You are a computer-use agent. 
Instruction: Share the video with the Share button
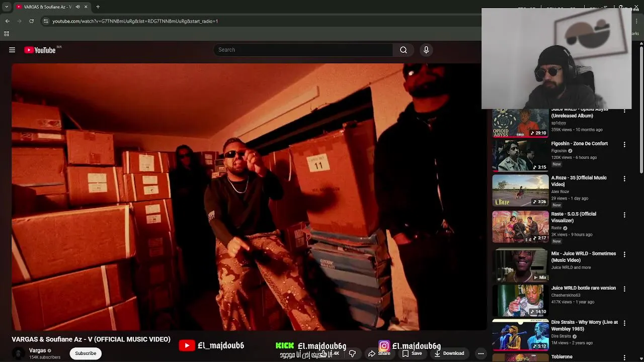click(379, 353)
